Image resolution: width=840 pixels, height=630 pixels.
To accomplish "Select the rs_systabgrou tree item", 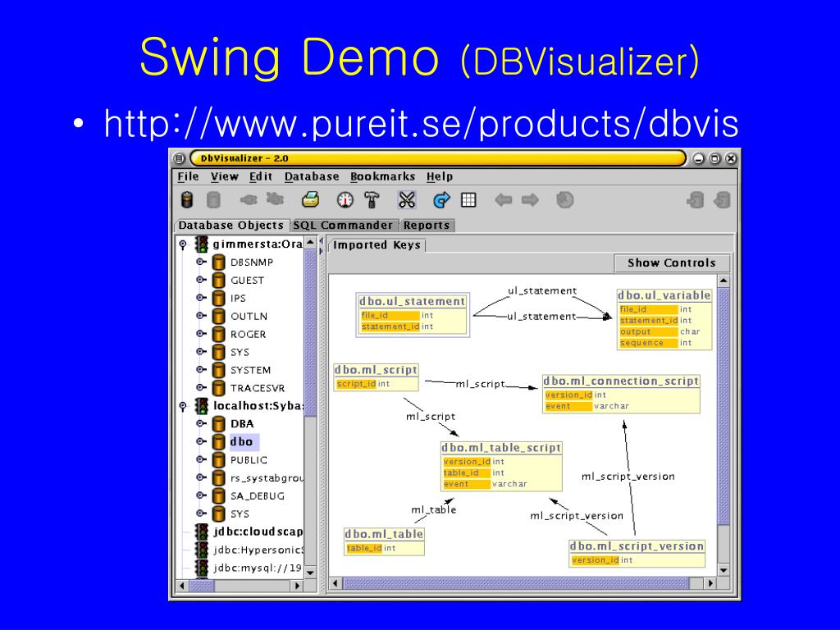I will pos(267,478).
